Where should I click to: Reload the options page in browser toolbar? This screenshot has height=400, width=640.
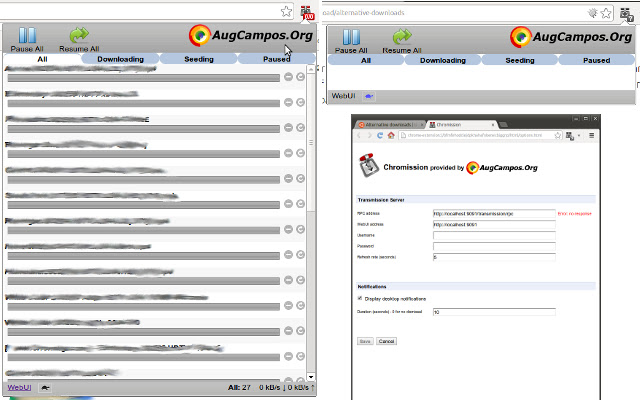[380, 136]
